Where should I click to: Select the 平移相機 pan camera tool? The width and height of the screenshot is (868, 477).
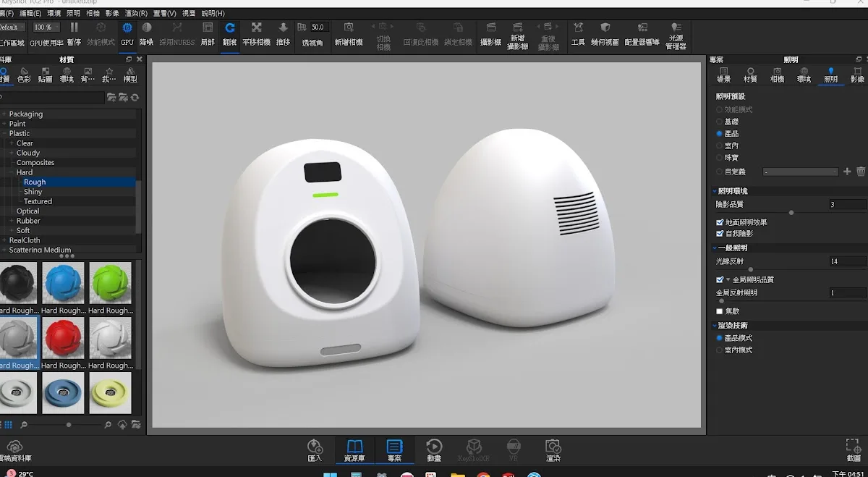point(256,33)
